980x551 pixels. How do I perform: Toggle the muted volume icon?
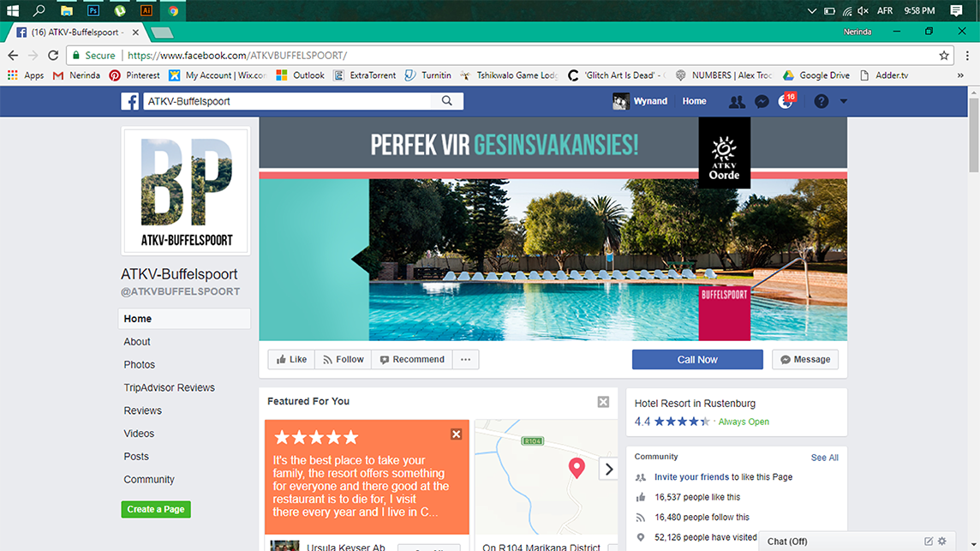863,10
